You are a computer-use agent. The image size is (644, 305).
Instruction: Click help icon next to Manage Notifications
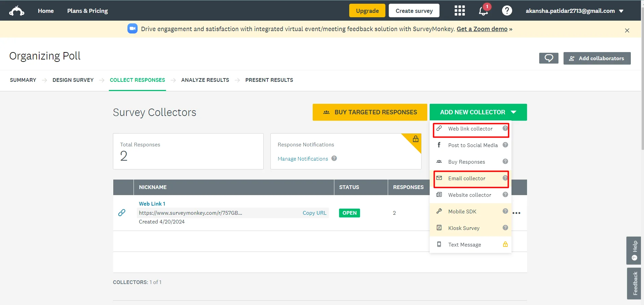point(334,158)
